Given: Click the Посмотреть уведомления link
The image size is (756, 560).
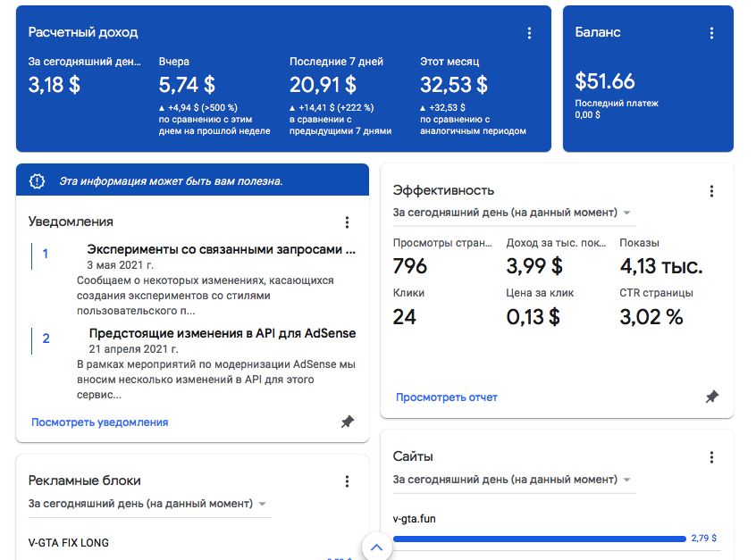Looking at the screenshot, I should pyautogui.click(x=99, y=422).
